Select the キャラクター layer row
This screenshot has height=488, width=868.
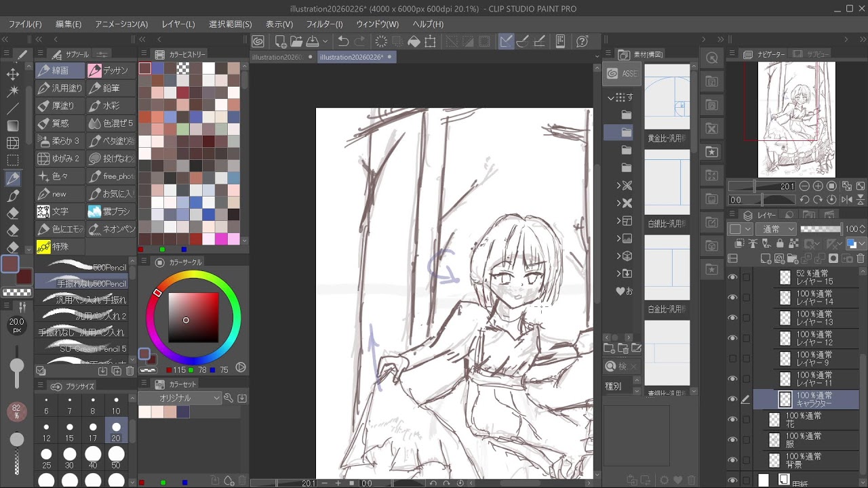click(807, 399)
